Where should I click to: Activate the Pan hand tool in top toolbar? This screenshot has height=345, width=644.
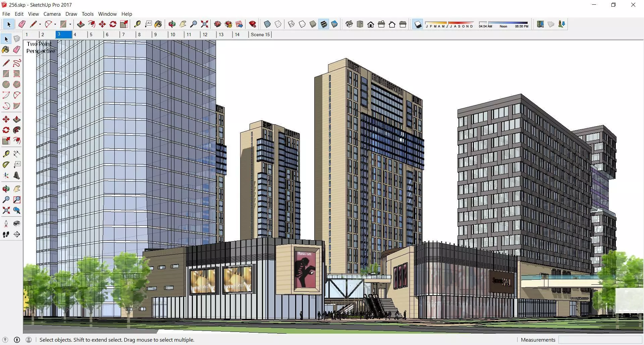[x=183, y=24]
